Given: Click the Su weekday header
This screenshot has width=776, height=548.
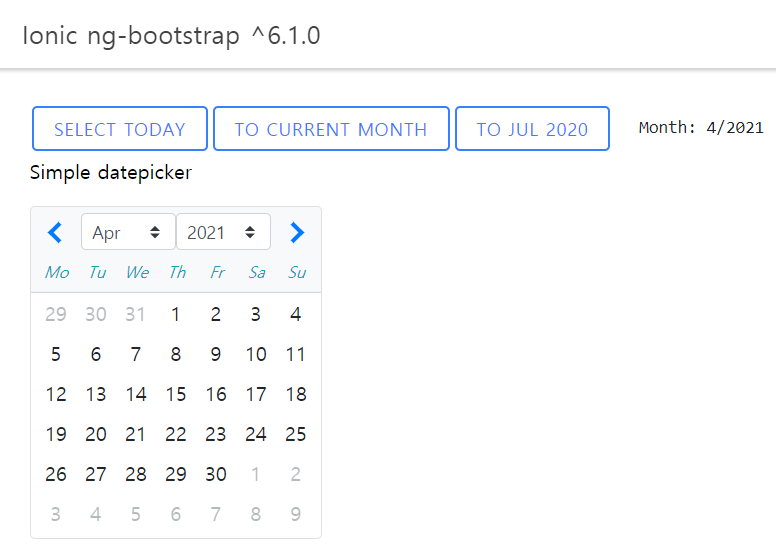Looking at the screenshot, I should click(297, 272).
